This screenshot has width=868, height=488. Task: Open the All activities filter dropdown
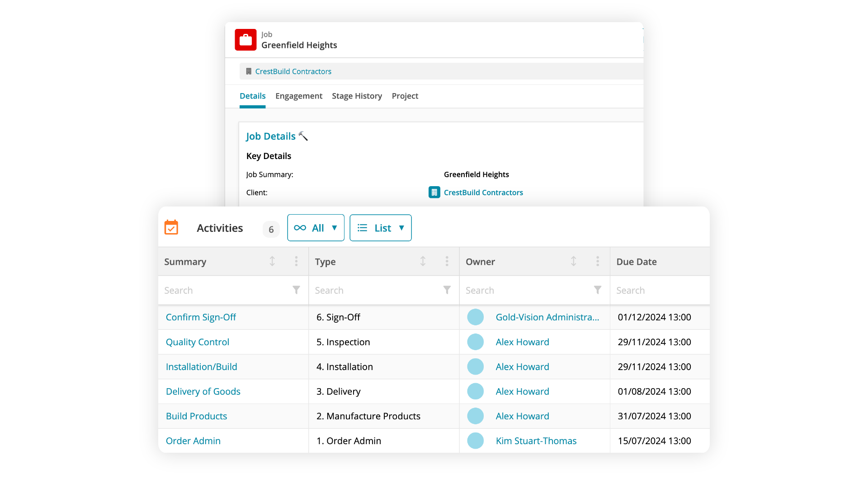[316, 228]
